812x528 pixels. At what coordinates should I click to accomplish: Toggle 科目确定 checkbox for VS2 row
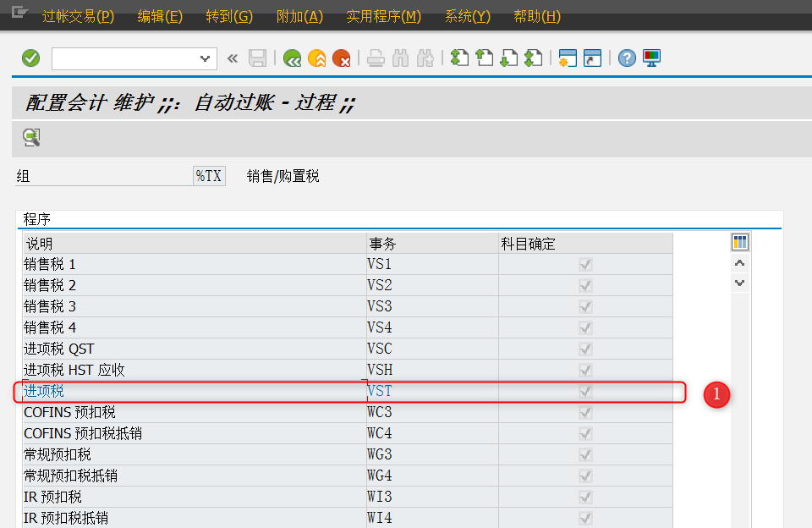[x=585, y=285]
